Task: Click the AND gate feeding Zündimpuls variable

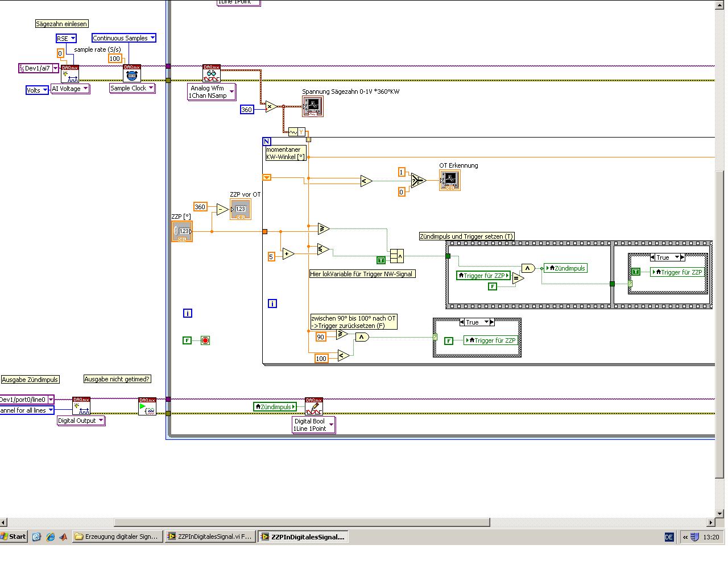Action: coord(528,268)
